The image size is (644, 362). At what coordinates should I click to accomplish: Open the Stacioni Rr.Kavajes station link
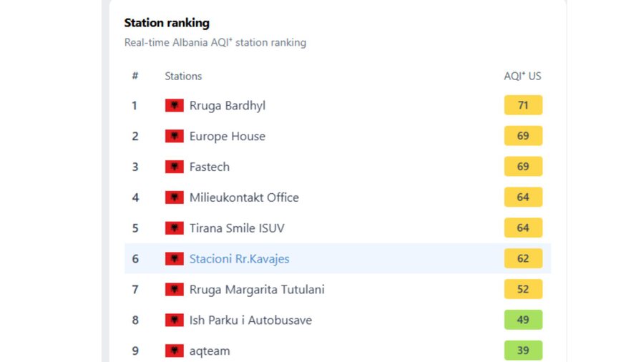tap(239, 259)
